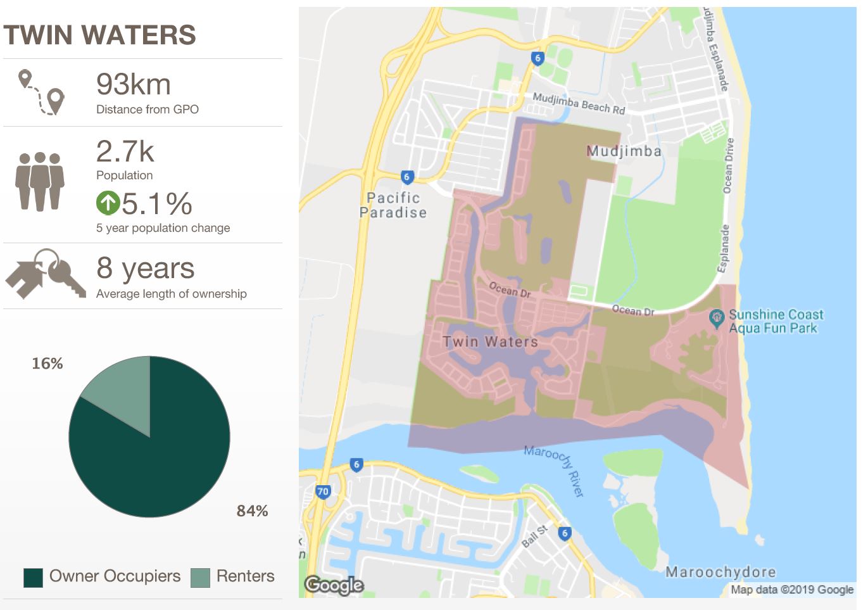868x610 pixels.
Task: Click the route 70 highway shield
Action: coord(323,492)
